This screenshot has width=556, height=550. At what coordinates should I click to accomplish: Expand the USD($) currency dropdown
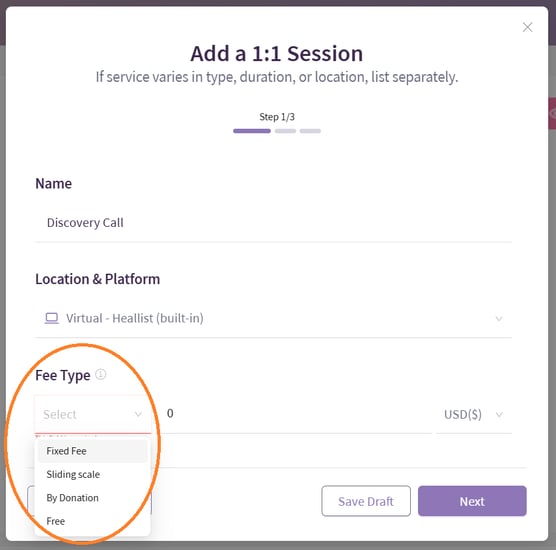click(x=474, y=414)
